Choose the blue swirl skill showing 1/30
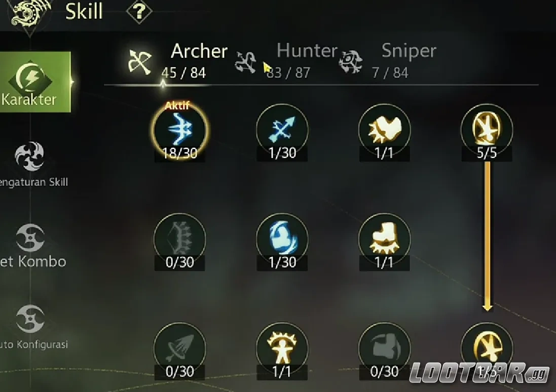This screenshot has height=392, width=556. click(282, 240)
